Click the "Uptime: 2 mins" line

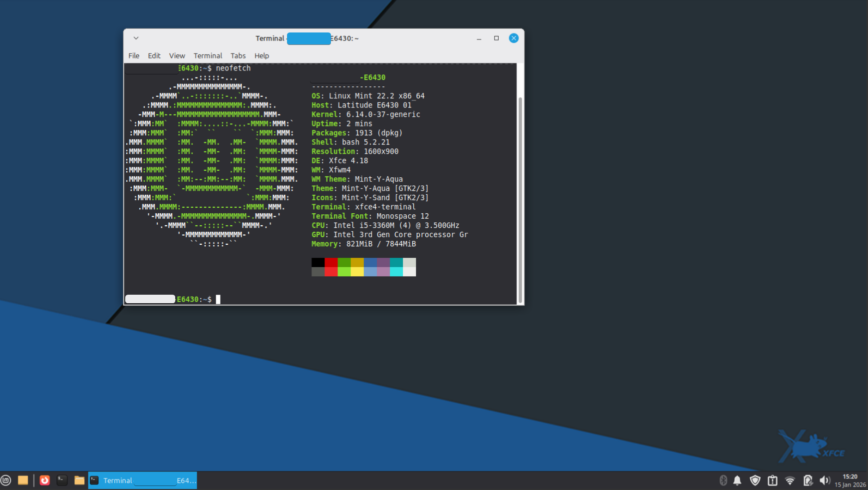[342, 124]
